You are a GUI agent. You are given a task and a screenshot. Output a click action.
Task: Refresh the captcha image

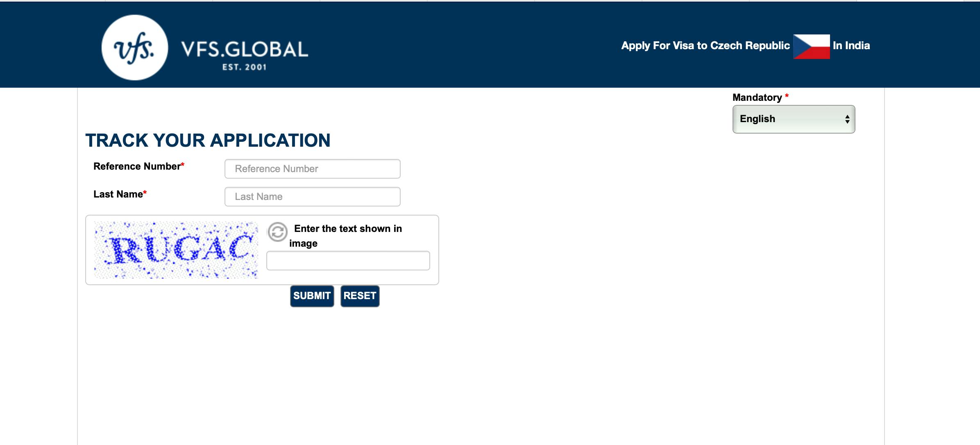click(277, 232)
